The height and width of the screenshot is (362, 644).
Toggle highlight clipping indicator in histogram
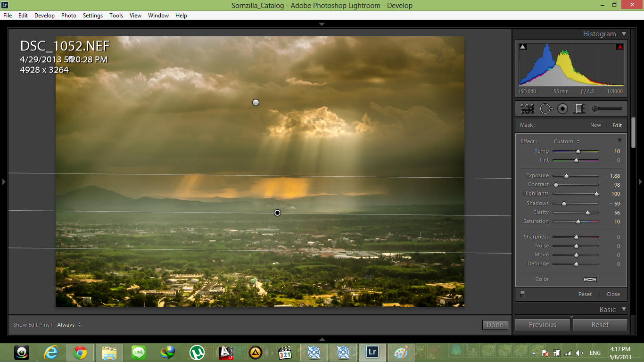tap(620, 47)
